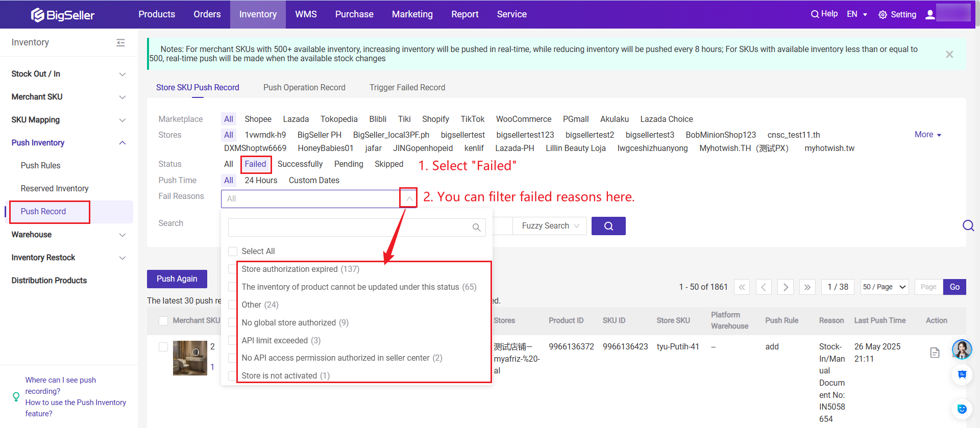980x428 pixels.
Task: Open the Fuzzy Search dropdown
Action: pos(550,226)
